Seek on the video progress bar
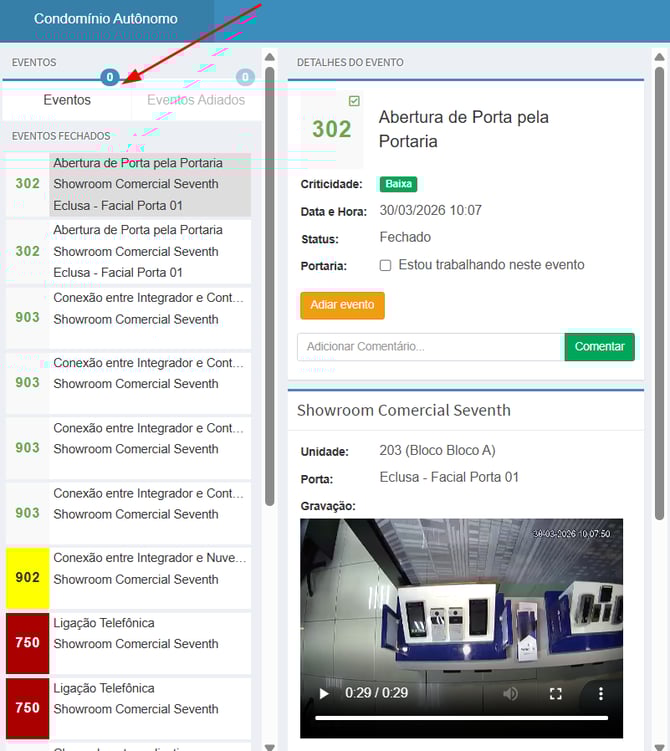 (x=461, y=718)
